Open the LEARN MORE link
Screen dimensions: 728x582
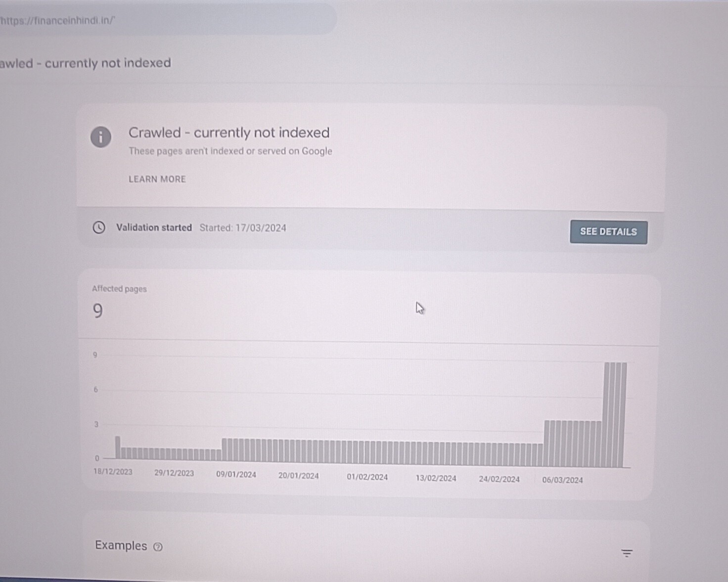pyautogui.click(x=157, y=179)
